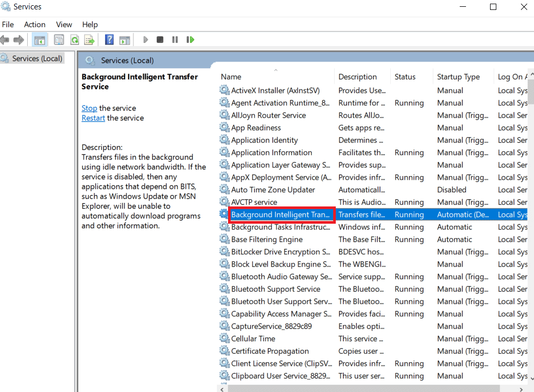
Task: Click gear icon of Background Intelligent Transfer row
Action: click(224, 214)
